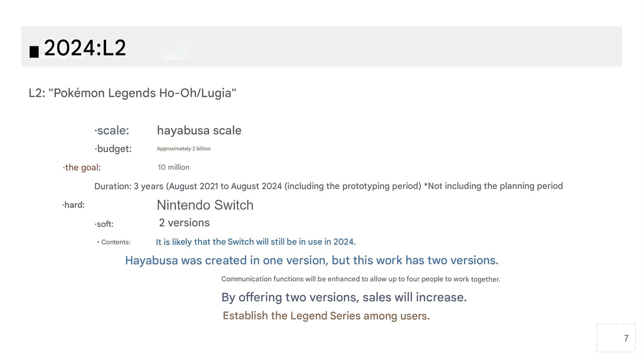Viewport: 644px width, 357px height.
Task: Click 'the goal:' label in brown
Action: [x=82, y=167]
